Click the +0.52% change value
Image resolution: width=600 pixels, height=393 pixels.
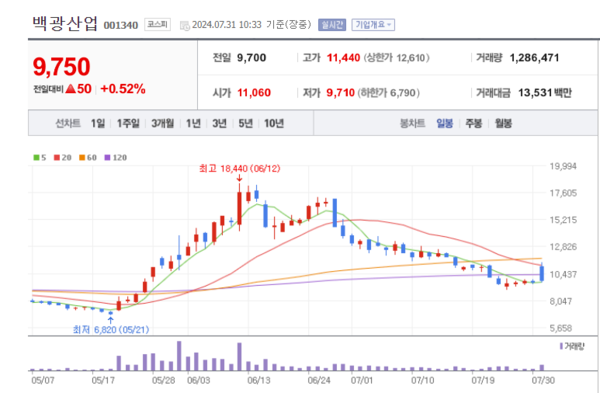point(123,89)
